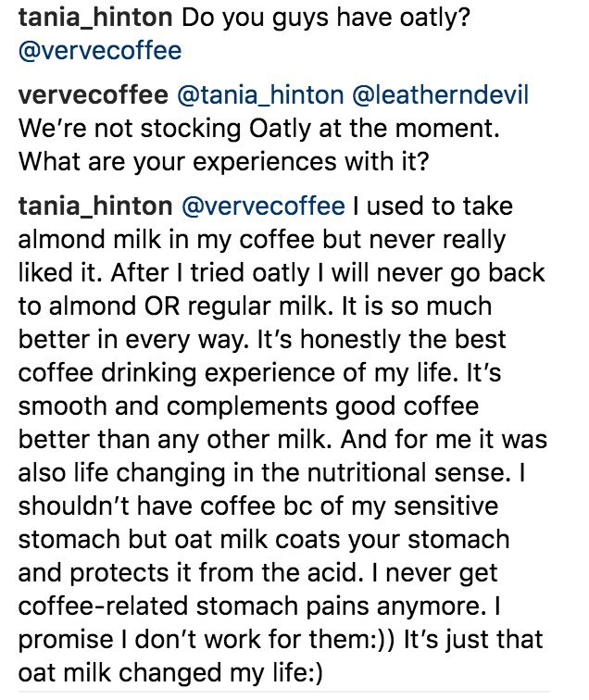Viewport: 589px width, 700px height.
Task: Click the question 'What are your experiences with it?'
Action: [x=224, y=162]
